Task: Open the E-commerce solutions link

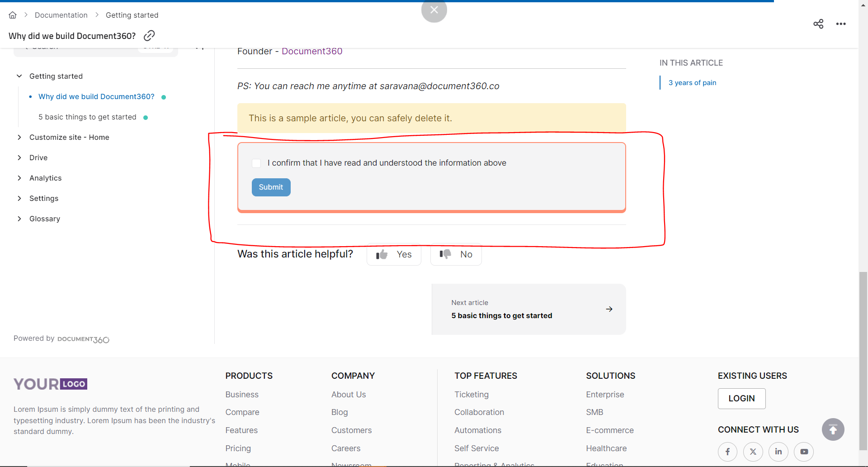Action: 610,430
